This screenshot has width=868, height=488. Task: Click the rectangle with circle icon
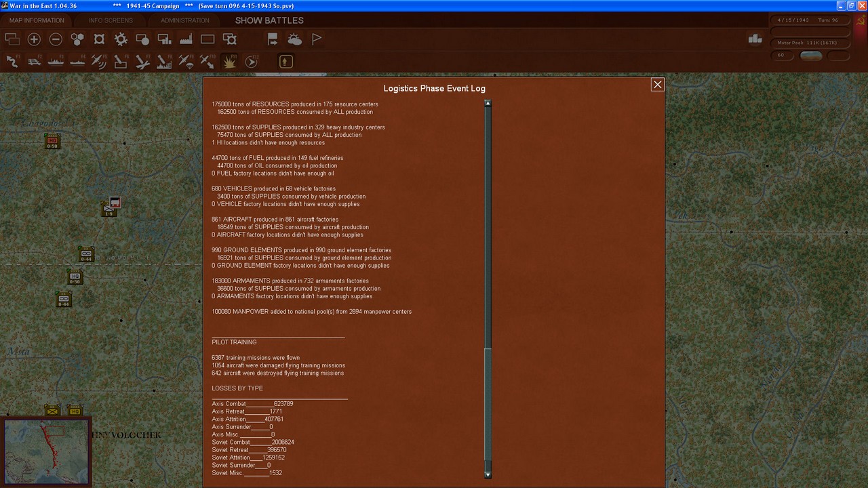(142, 39)
